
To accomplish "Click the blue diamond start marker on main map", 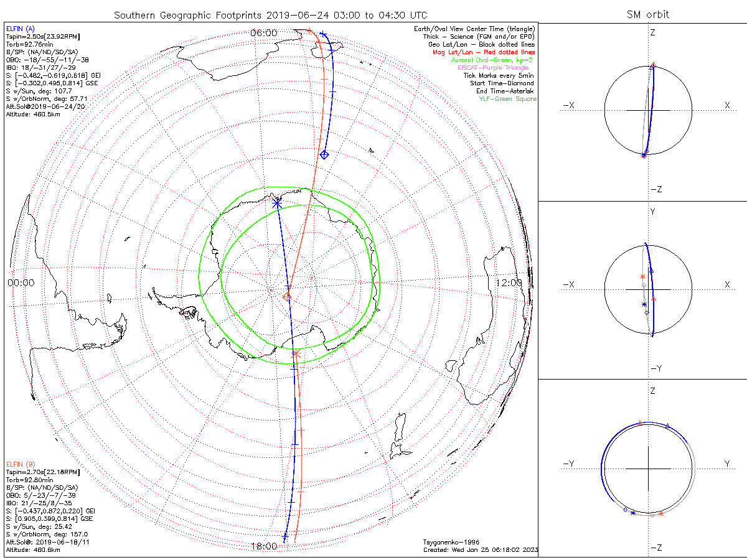I will click(x=324, y=154).
